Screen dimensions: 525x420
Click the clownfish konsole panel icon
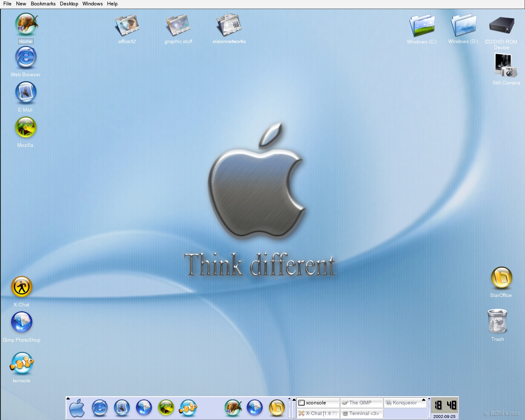tap(188, 408)
